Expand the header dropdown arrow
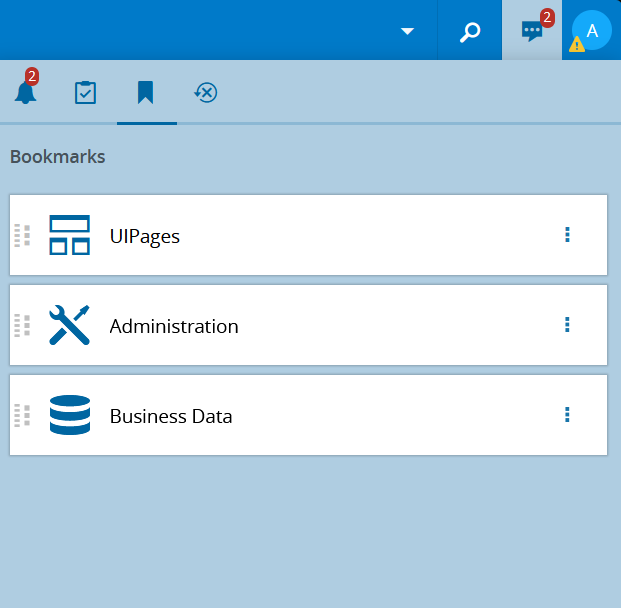The image size is (621, 608). click(x=407, y=31)
